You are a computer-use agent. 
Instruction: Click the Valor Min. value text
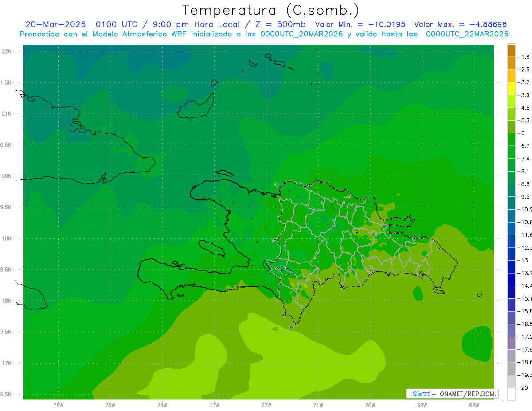click(360, 24)
